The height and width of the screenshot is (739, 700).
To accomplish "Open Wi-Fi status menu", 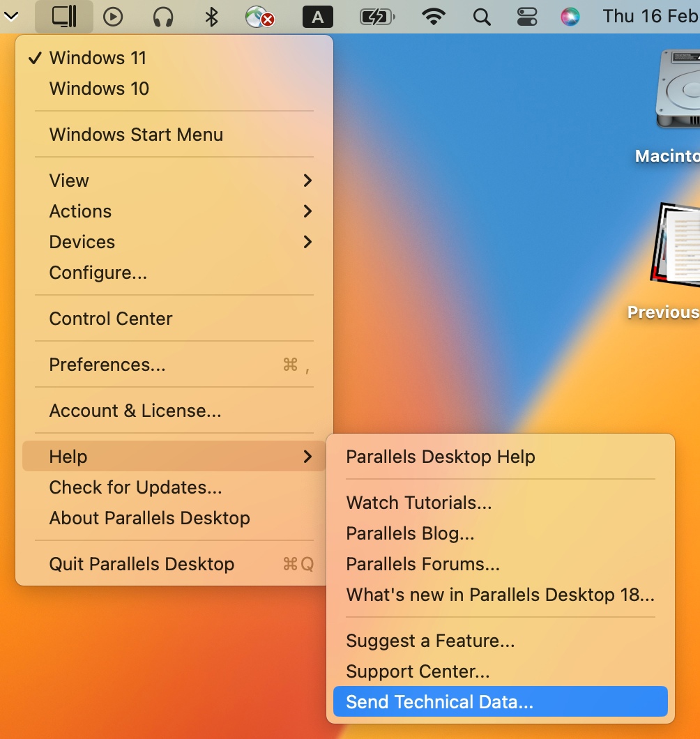I will (434, 16).
